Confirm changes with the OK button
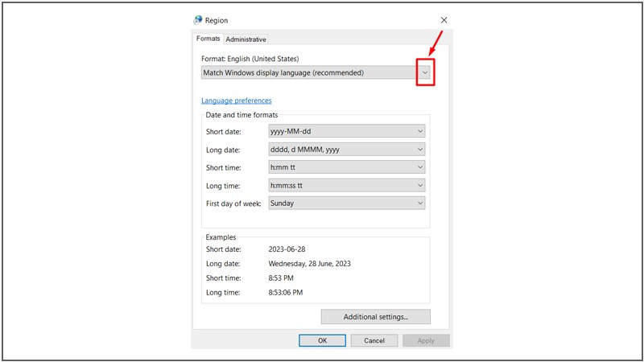 coord(322,340)
